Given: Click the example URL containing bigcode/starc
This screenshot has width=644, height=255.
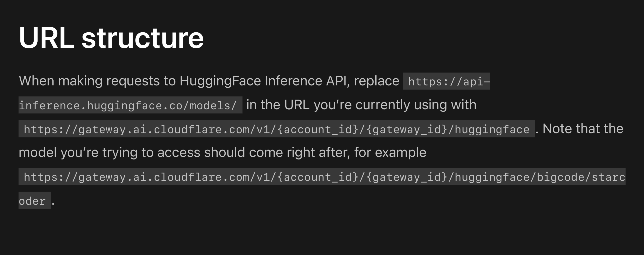Looking at the screenshot, I should point(322,177).
